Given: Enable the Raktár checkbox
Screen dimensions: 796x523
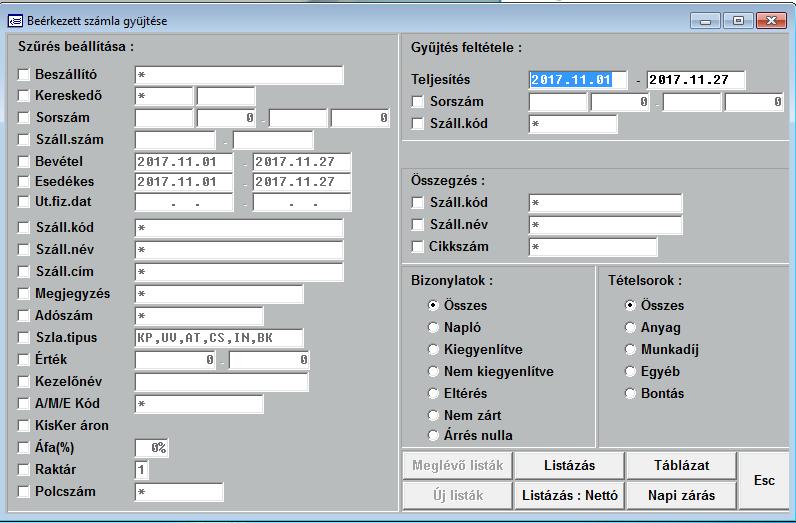Looking at the screenshot, I should (x=24, y=469).
